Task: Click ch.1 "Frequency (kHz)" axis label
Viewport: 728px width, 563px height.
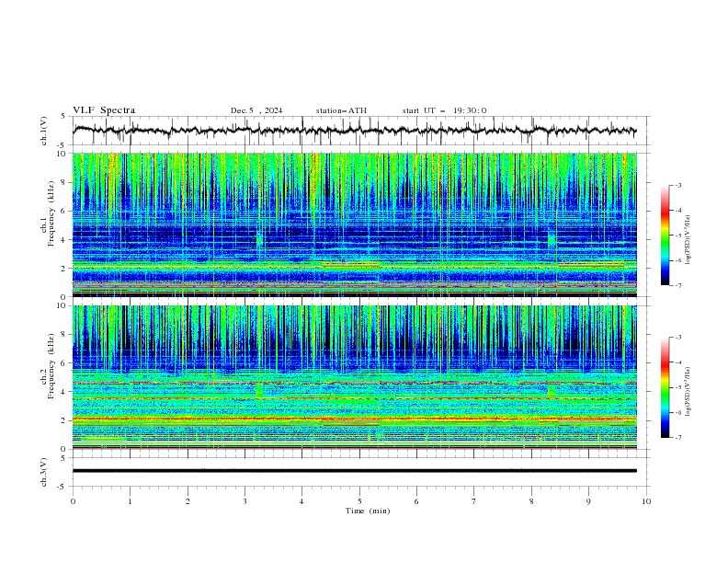Action: (x=51, y=213)
